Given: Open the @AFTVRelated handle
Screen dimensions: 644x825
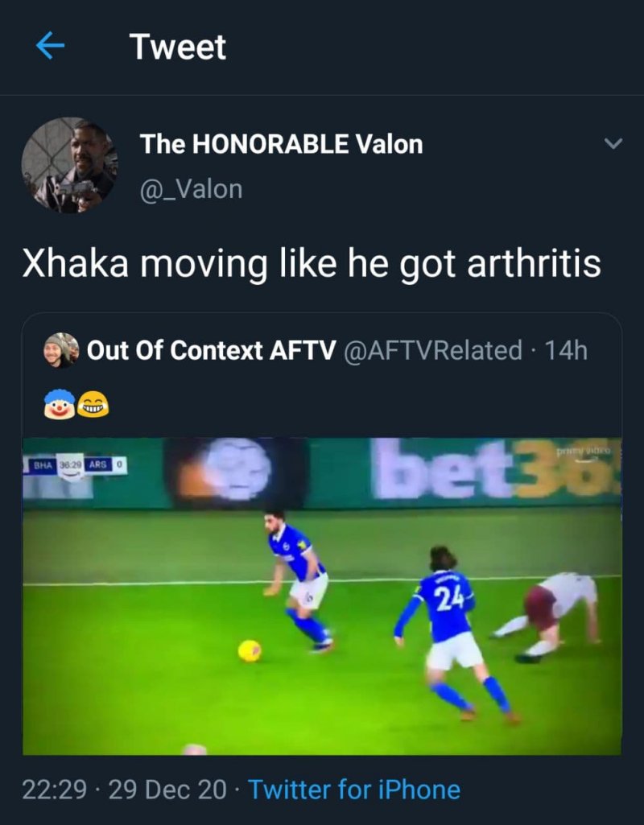Looking at the screenshot, I should [432, 350].
